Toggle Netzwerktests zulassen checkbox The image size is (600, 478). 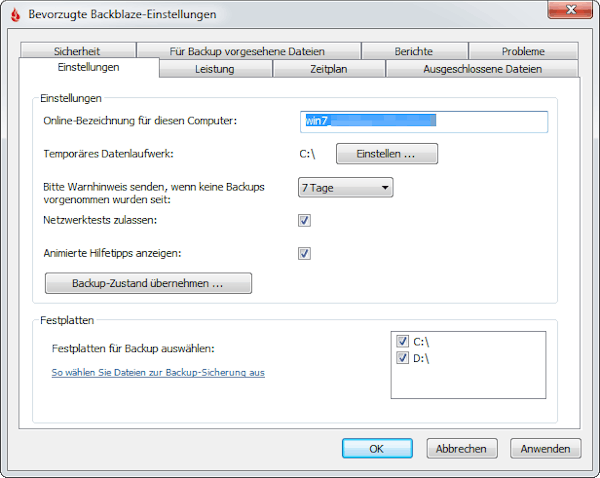(304, 220)
